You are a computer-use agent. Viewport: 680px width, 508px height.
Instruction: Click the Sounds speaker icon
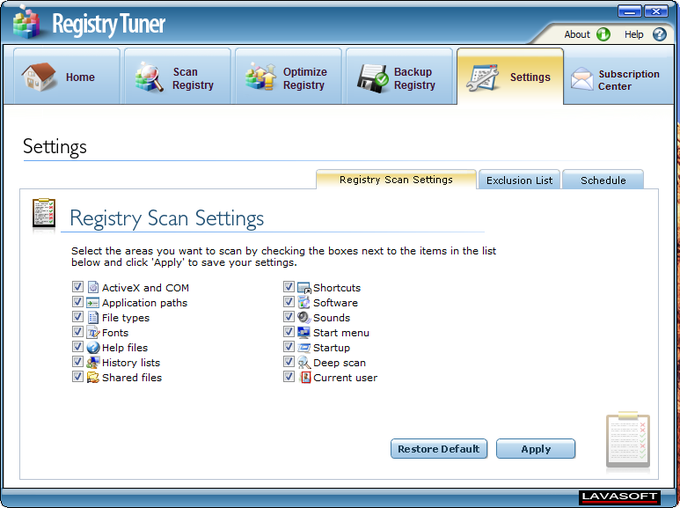click(304, 317)
